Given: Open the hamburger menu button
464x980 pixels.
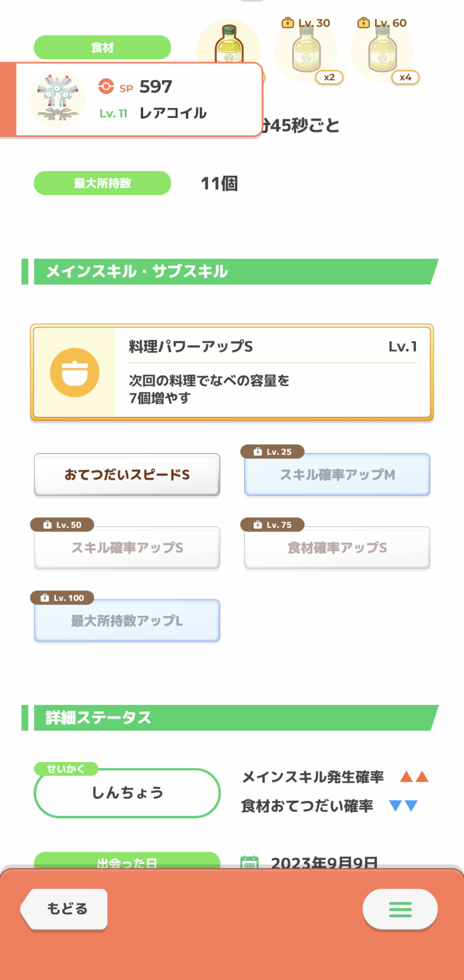Looking at the screenshot, I should [x=400, y=909].
